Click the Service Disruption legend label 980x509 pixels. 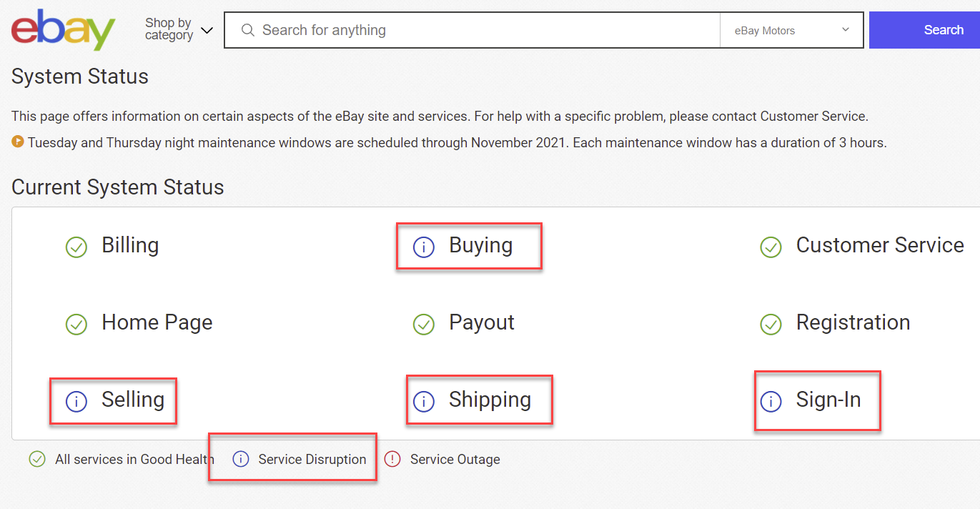312,460
